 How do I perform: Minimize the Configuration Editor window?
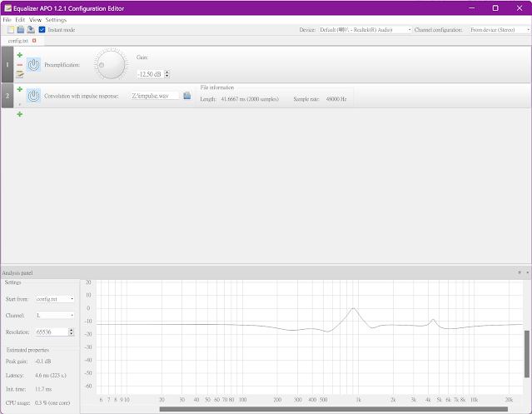471,7
